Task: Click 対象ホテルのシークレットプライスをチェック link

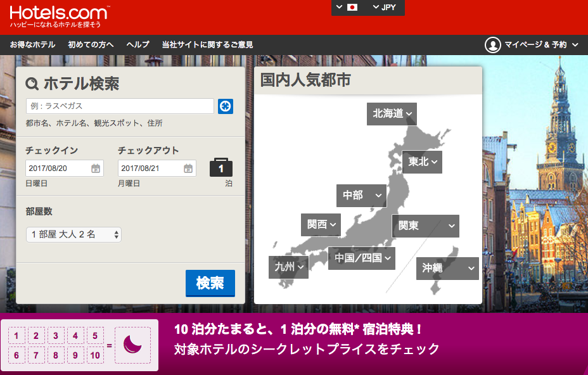Action: pyautogui.click(x=307, y=350)
